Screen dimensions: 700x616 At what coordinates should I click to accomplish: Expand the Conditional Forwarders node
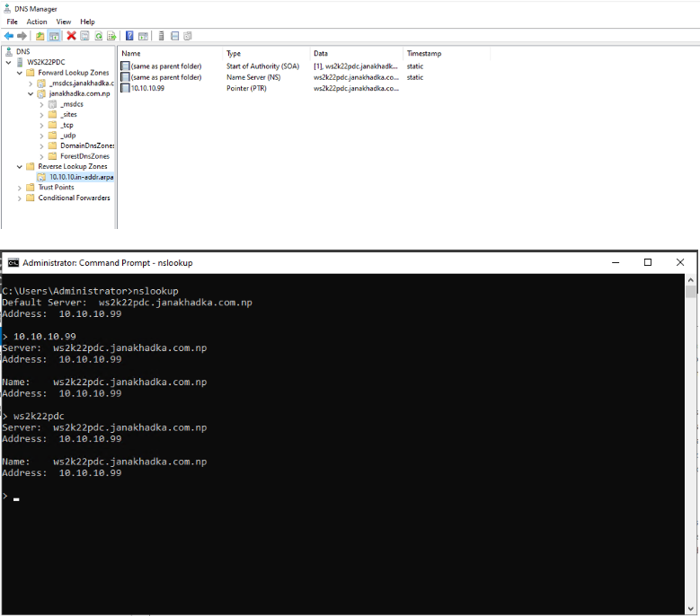[20, 198]
